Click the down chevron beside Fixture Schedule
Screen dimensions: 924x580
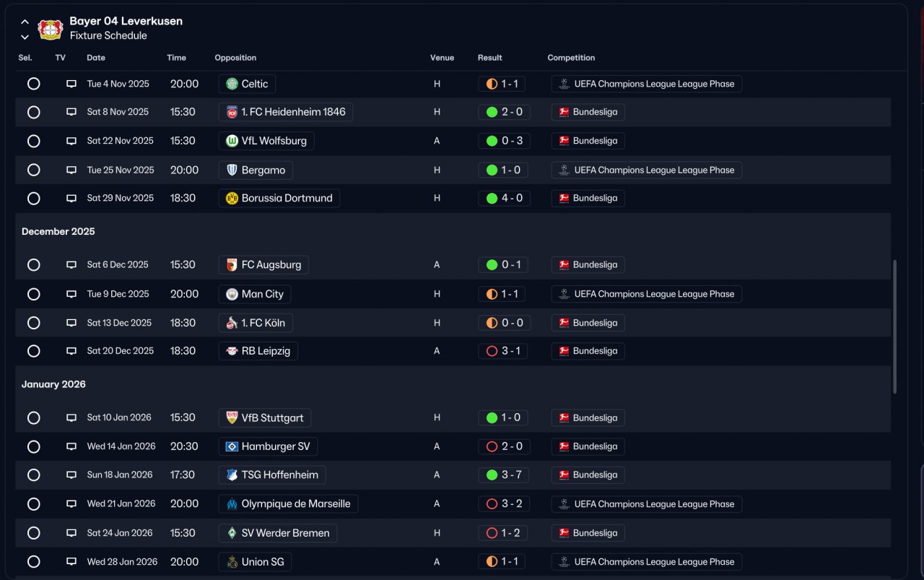(x=25, y=37)
